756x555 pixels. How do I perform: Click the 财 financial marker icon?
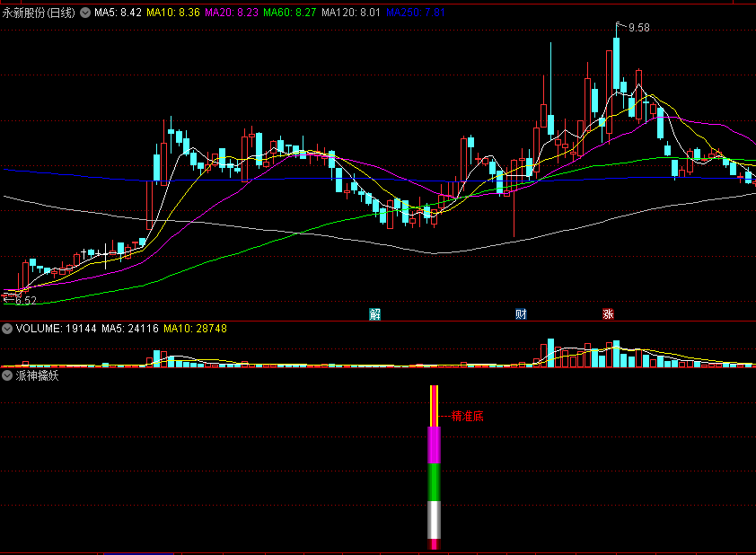tap(521, 314)
